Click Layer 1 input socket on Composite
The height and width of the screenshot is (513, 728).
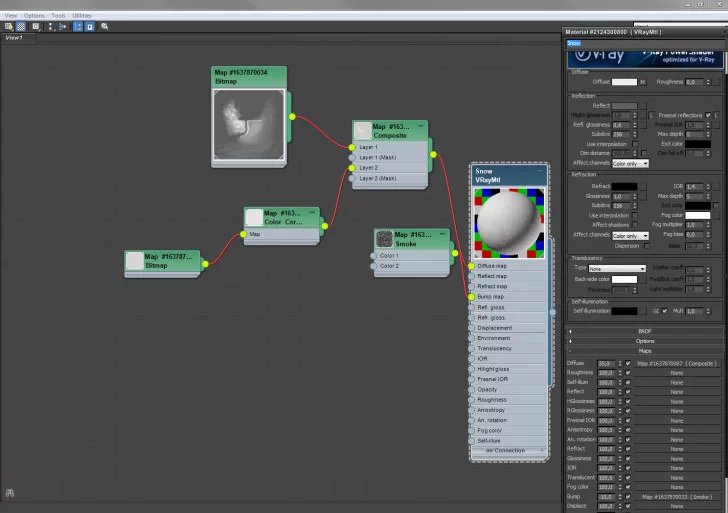click(x=352, y=147)
